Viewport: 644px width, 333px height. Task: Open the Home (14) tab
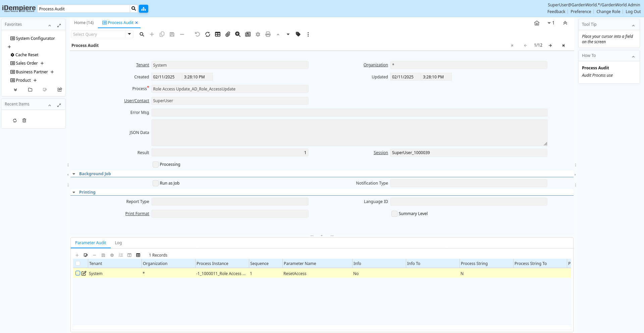click(84, 23)
